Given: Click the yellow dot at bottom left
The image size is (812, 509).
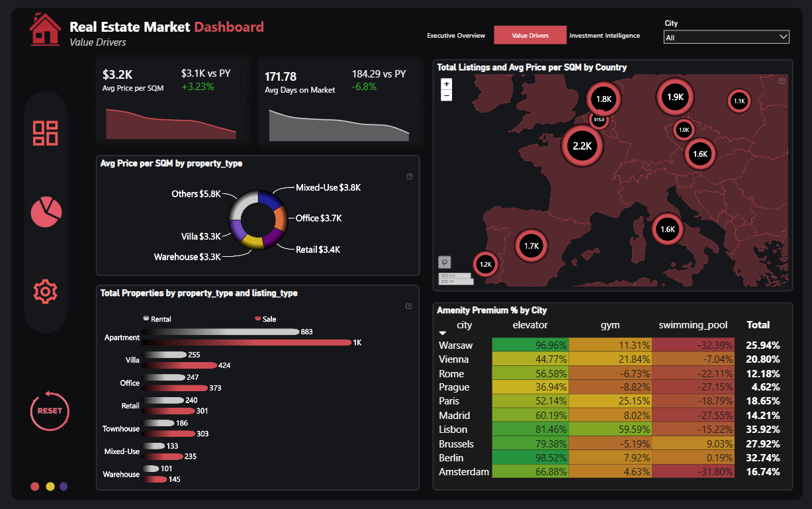Looking at the screenshot, I should click(50, 486).
